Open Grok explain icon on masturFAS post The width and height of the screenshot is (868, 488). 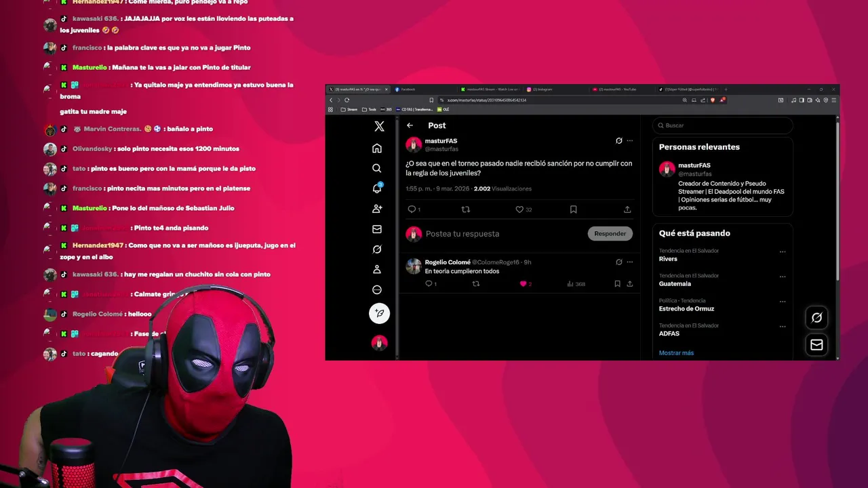pyautogui.click(x=618, y=141)
